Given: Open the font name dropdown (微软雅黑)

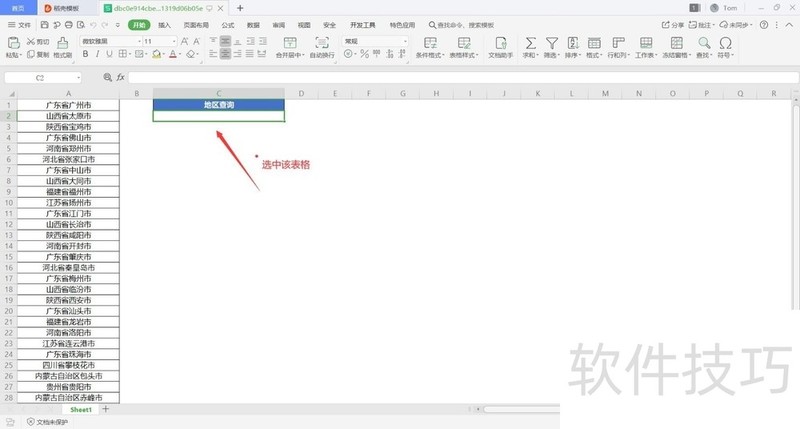Looking at the screenshot, I should click(x=108, y=41).
